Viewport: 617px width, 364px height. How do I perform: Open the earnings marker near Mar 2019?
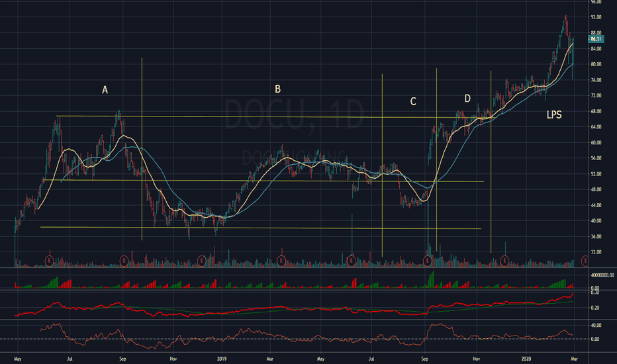(281, 261)
